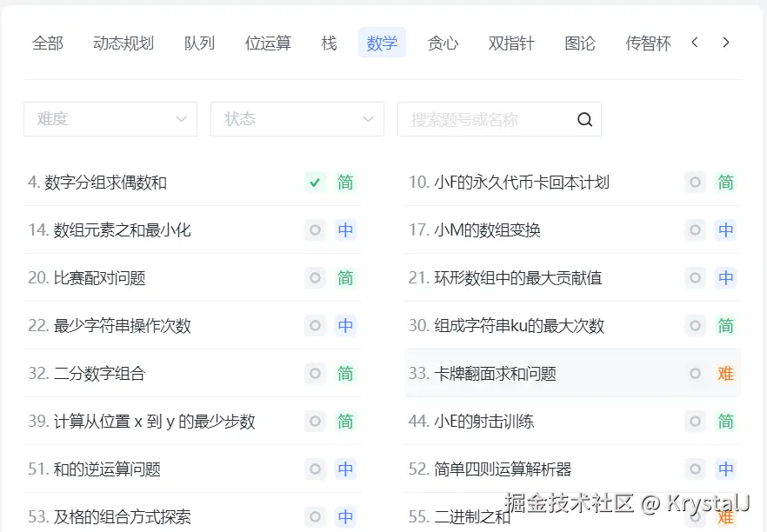Click the search magnifier icon
This screenshot has height=532, width=767.
tap(584, 119)
